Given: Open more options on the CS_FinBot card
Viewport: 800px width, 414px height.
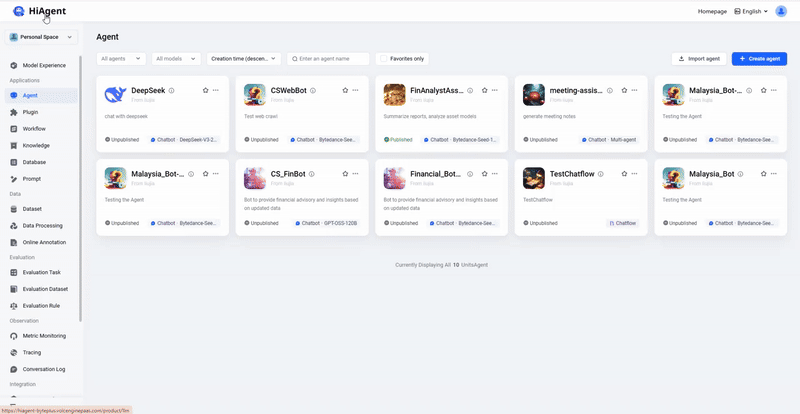Looking at the screenshot, I should [355, 173].
